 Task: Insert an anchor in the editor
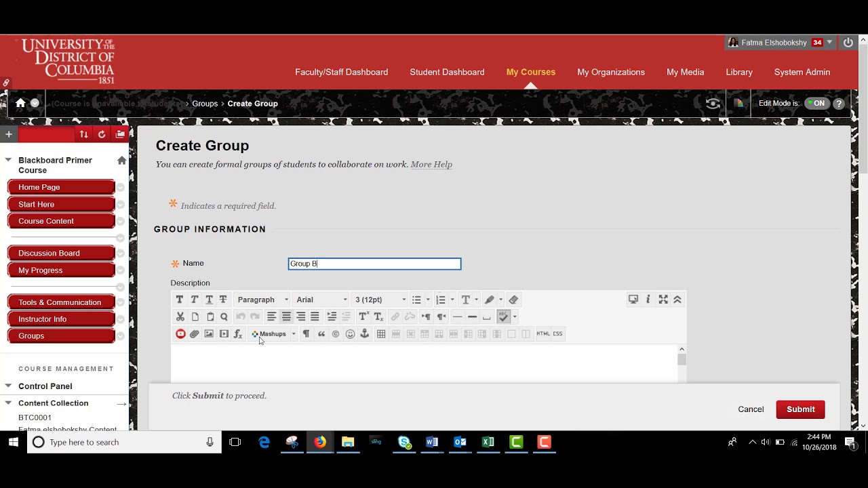click(x=365, y=333)
